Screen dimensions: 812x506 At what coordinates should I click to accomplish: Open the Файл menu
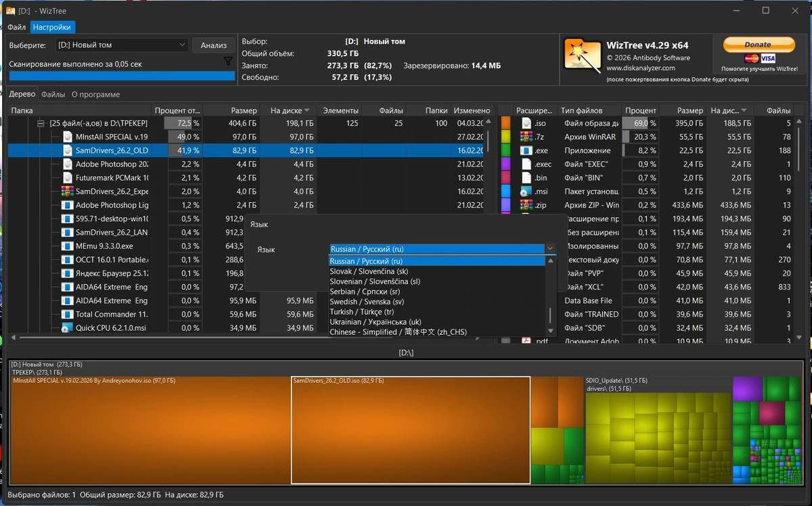tap(17, 27)
